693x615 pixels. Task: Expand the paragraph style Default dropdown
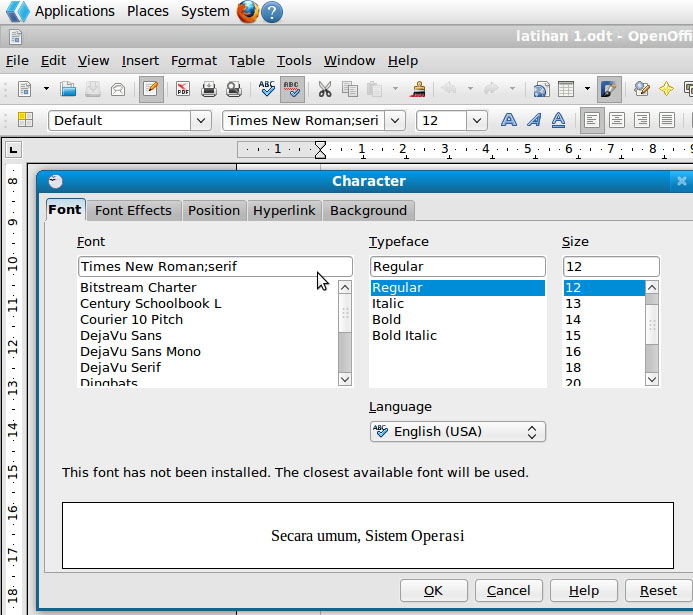coord(201,121)
